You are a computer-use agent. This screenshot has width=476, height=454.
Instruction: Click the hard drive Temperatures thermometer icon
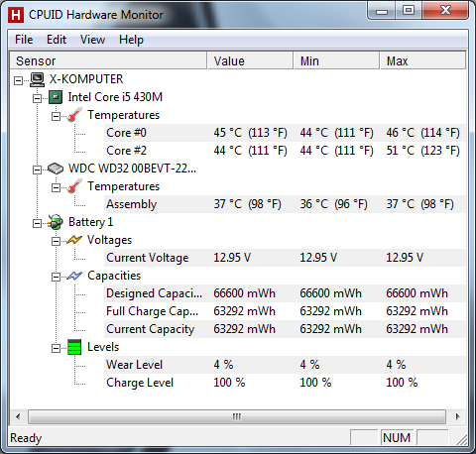click(x=74, y=186)
